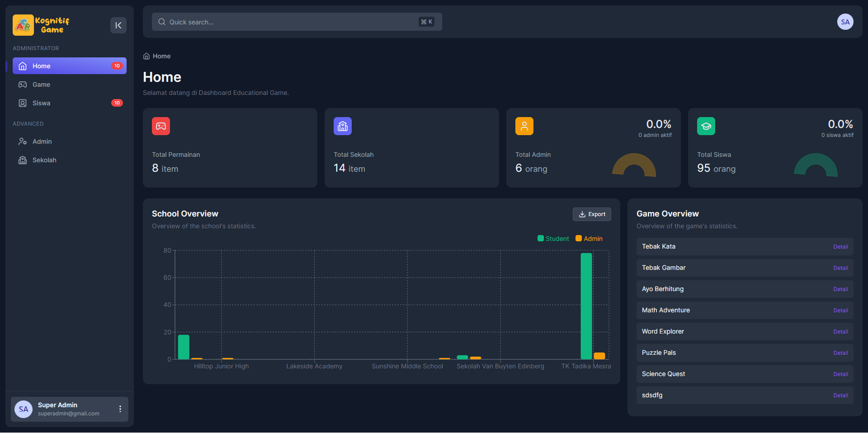The image size is (868, 433).
Task: Open Detail for Science Quest
Action: click(x=840, y=374)
